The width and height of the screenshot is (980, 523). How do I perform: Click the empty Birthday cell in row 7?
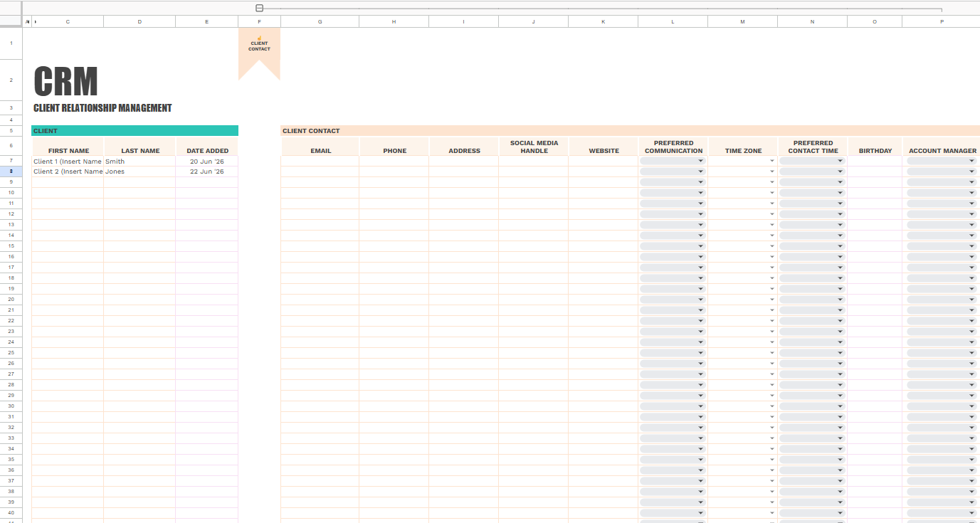click(x=875, y=162)
